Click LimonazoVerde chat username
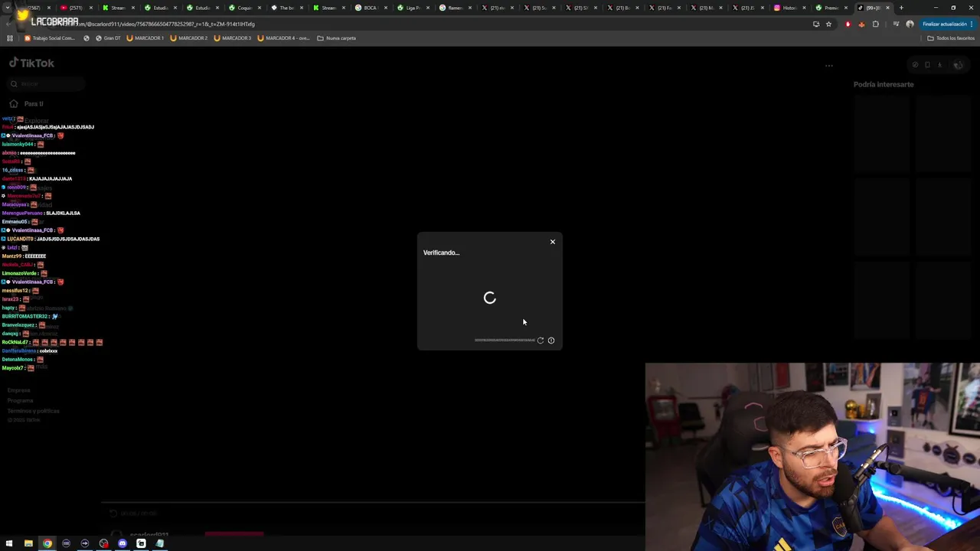Screen dimensions: 980x551 (x=19, y=273)
